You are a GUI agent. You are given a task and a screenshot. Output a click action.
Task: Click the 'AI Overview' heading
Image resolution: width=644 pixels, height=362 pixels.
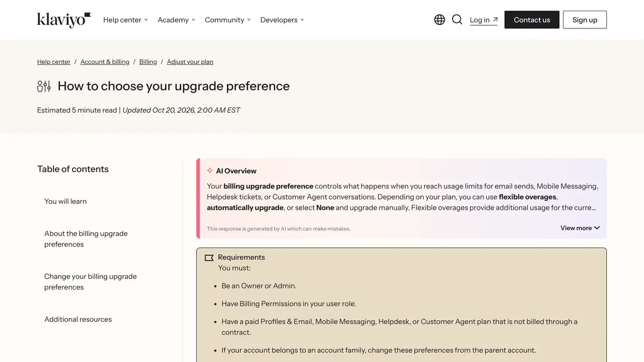coord(236,171)
